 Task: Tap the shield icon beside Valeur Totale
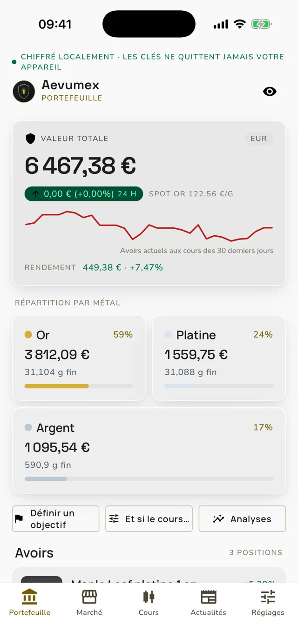point(30,139)
